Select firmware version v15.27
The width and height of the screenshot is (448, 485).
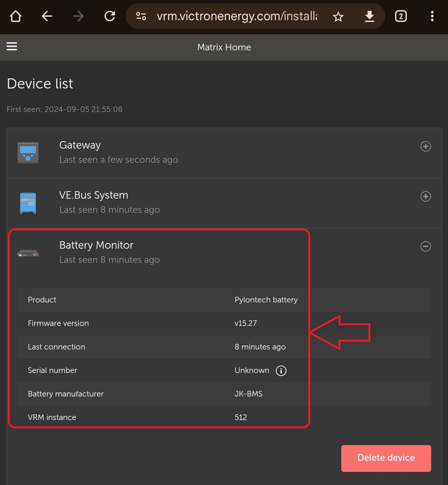click(x=246, y=323)
